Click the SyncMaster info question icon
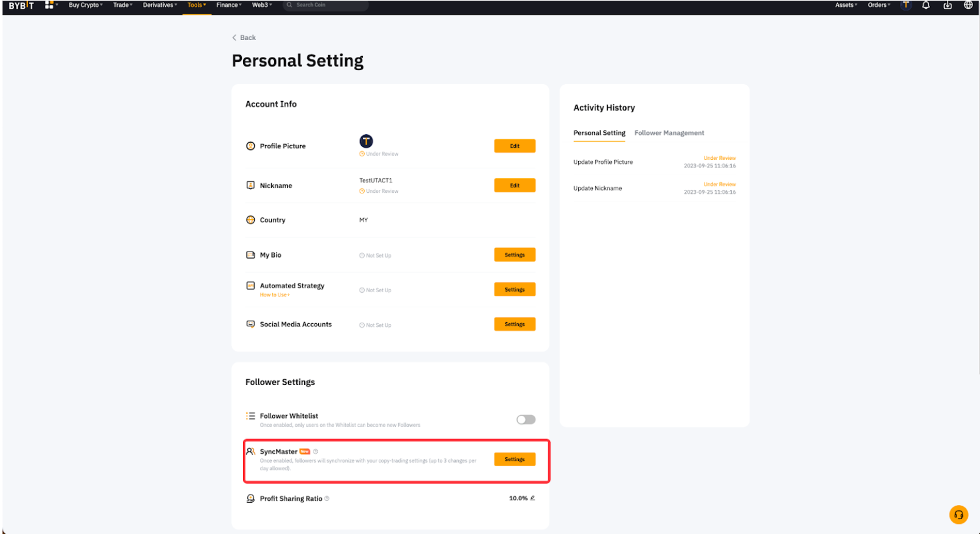Viewport: 980px width, 535px height. (315, 452)
